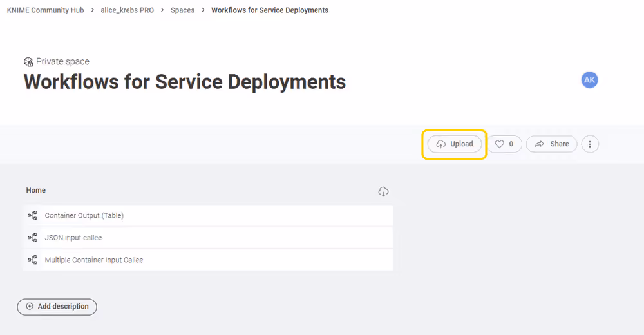This screenshot has height=335, width=644.
Task: Click the Upload button
Action: [454, 144]
